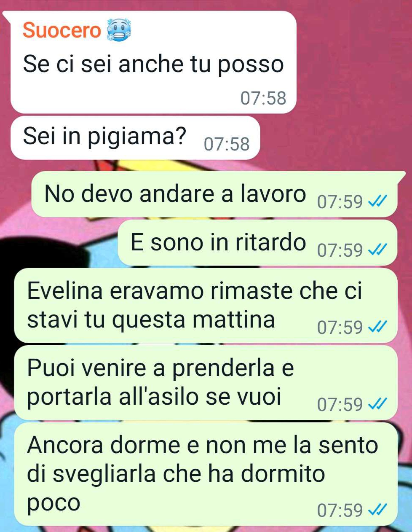
Task: Tap the 07:58 time on "Sei in pigiama?"
Action: click(x=227, y=144)
